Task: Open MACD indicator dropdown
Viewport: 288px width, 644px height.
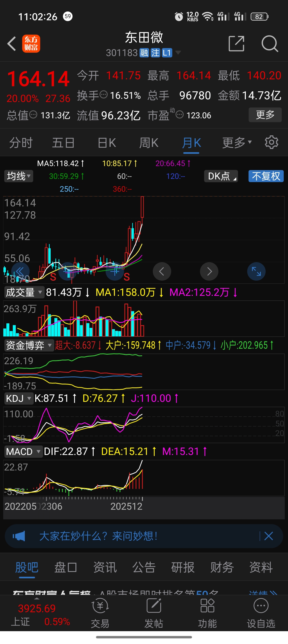Action: pyautogui.click(x=23, y=452)
